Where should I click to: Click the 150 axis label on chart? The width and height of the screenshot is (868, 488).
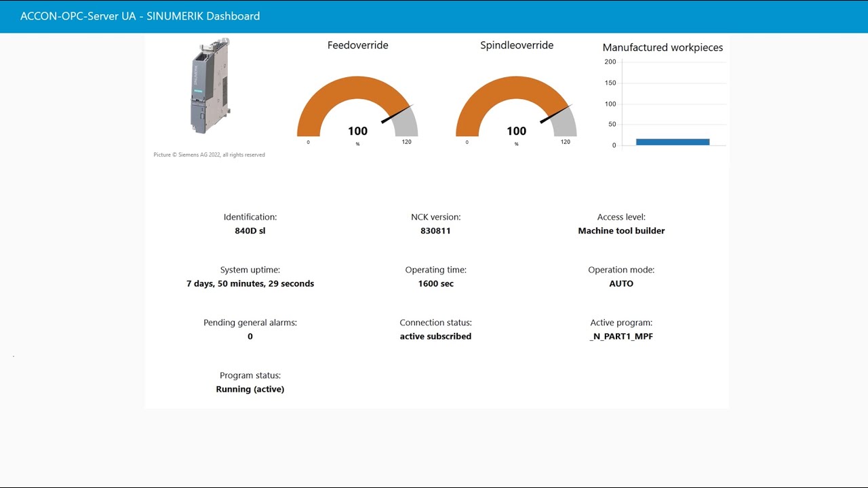click(610, 83)
